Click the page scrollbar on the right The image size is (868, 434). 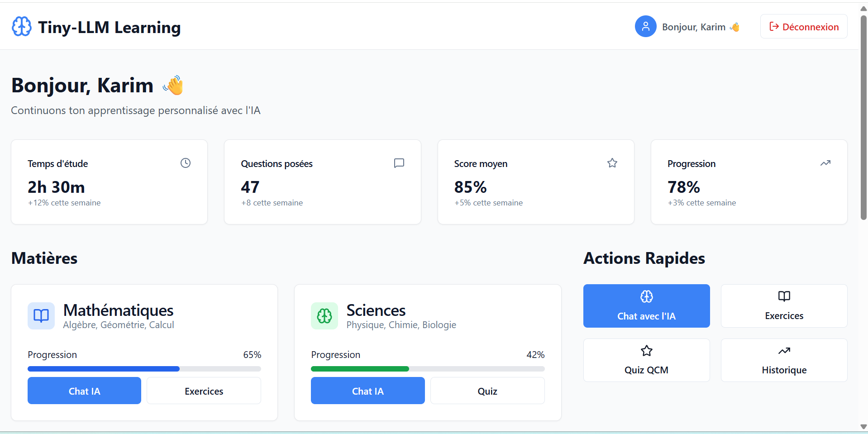click(863, 118)
